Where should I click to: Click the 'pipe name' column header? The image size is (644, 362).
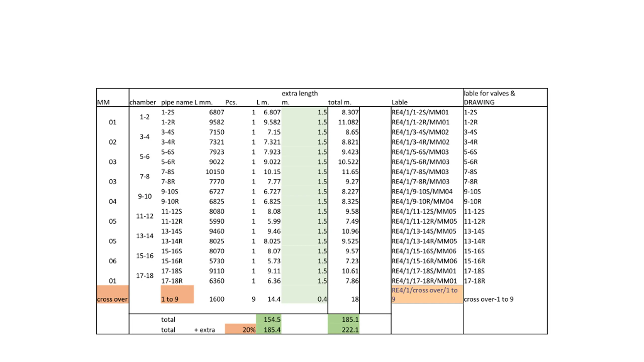[x=177, y=102]
